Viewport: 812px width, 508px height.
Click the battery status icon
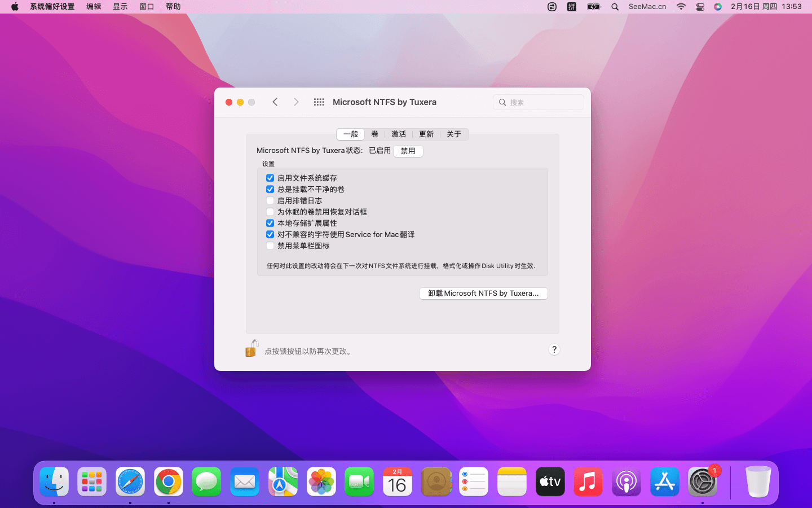pos(594,7)
